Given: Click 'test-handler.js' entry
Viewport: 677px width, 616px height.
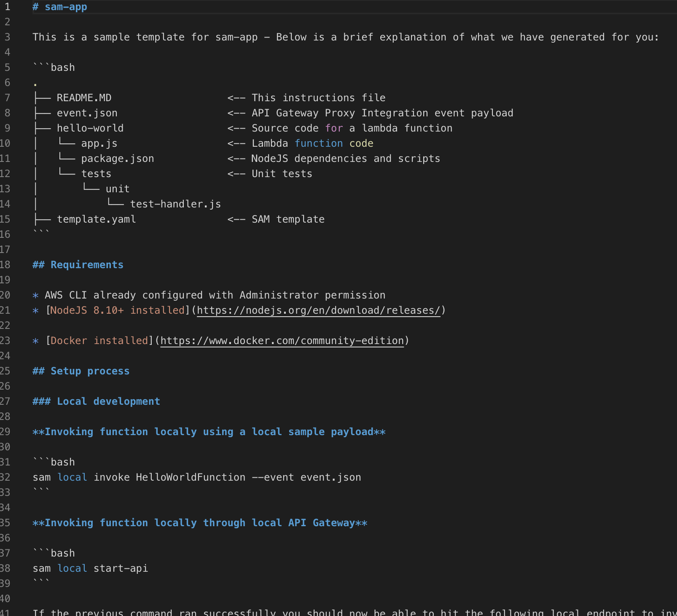Looking at the screenshot, I should click(x=176, y=204).
